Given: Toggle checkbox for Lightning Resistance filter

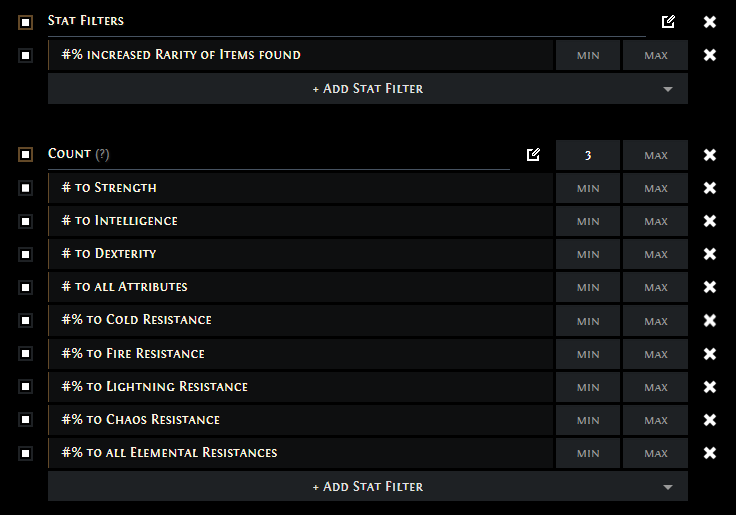Looking at the screenshot, I should pyautogui.click(x=25, y=386).
